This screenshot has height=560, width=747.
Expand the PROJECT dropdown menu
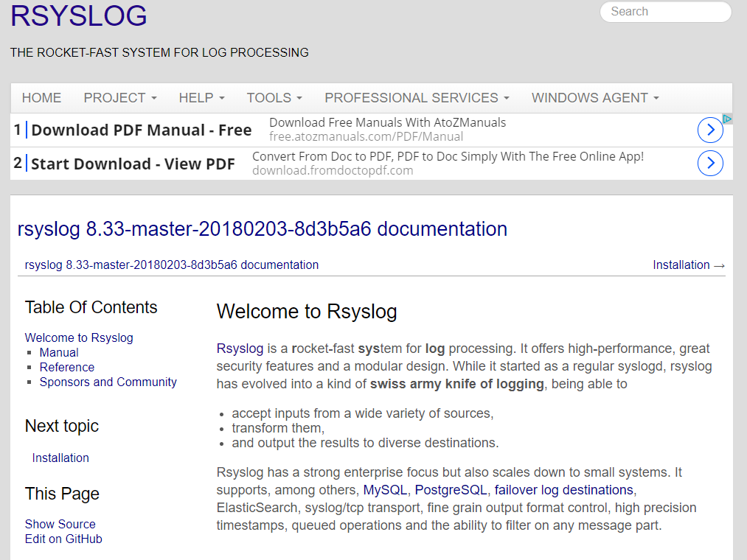119,97
